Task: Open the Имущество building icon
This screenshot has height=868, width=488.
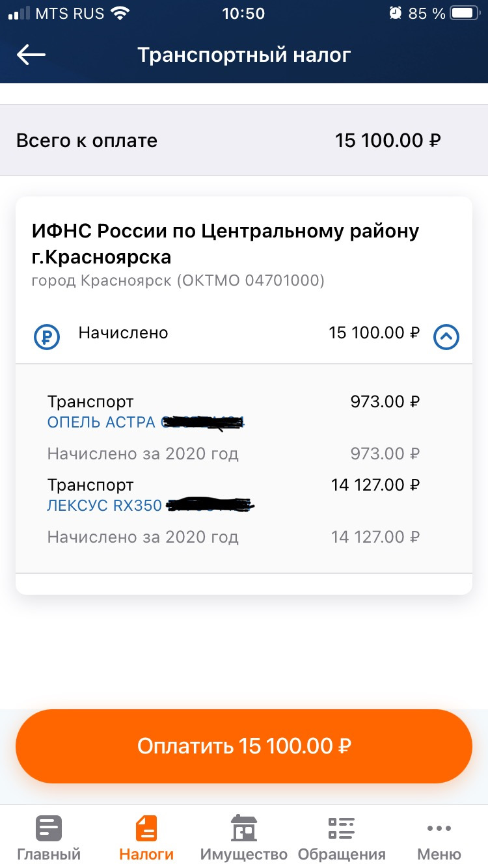Action: coord(244,828)
